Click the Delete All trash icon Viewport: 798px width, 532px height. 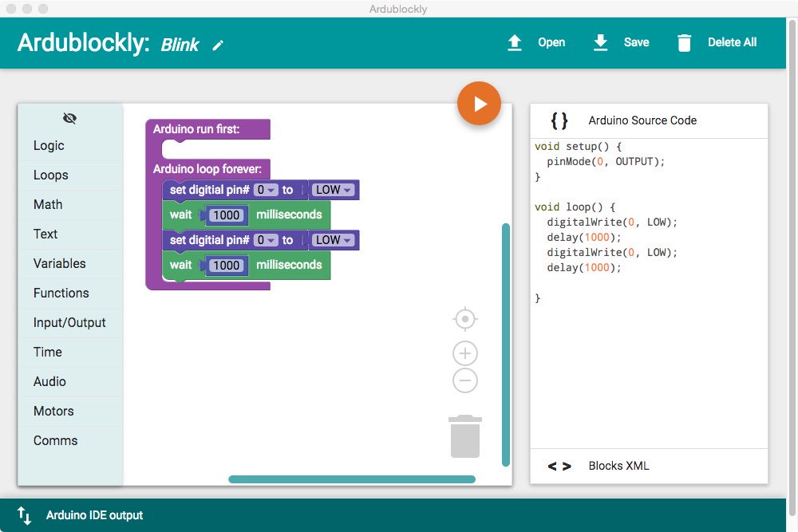pyautogui.click(x=684, y=43)
